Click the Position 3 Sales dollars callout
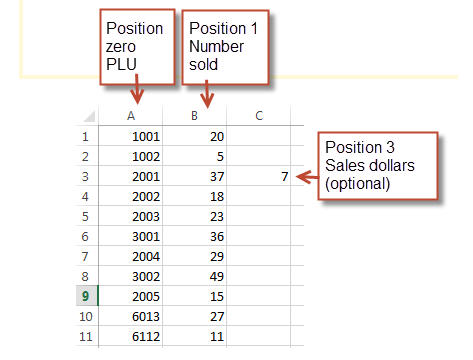Viewport: 473px width, 360px height. [378, 166]
